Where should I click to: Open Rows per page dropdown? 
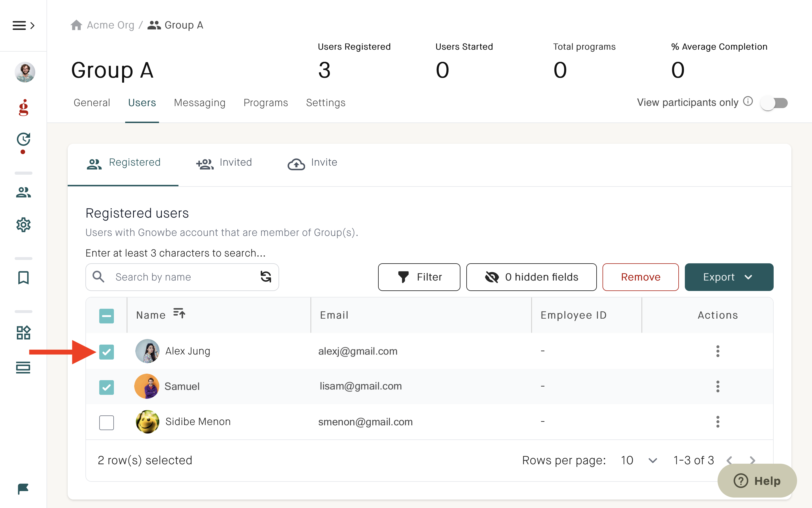coord(639,460)
